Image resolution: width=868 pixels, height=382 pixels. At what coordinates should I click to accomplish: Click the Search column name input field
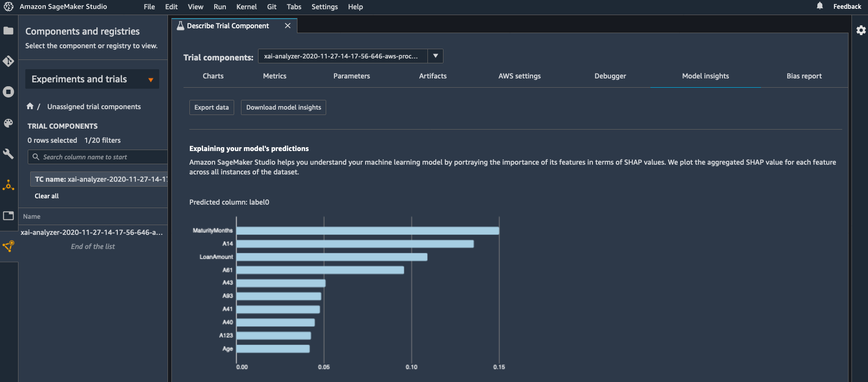102,157
